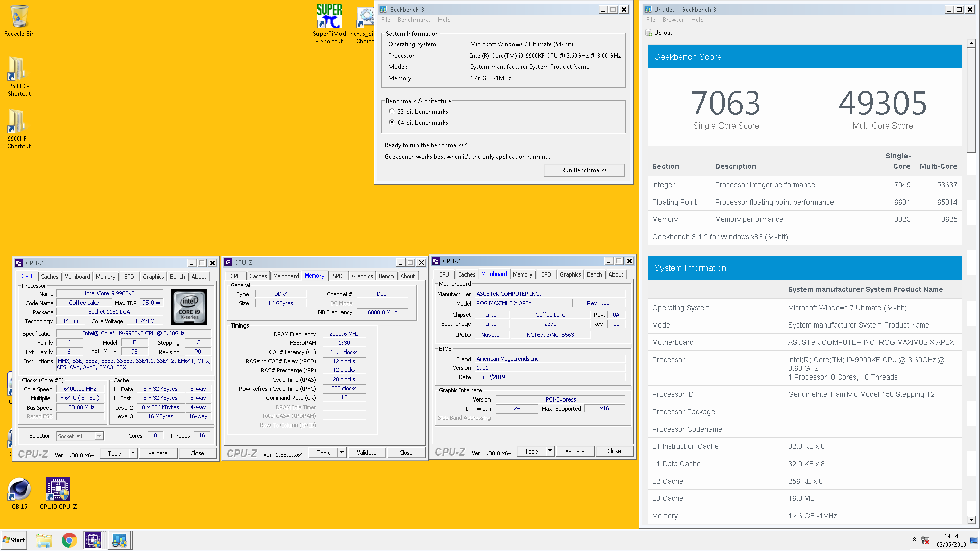Click the Core Speed 6400.00 MHz field
Screen dimensions: 980x551
pyautogui.click(x=80, y=389)
